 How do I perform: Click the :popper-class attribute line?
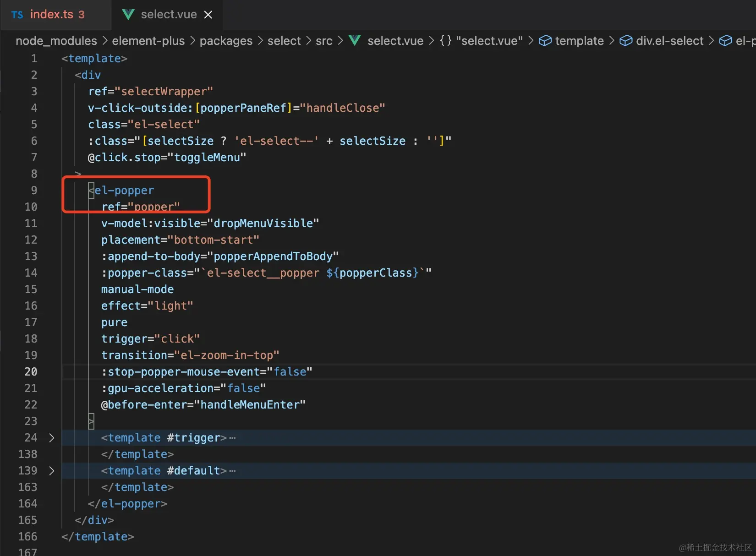click(266, 273)
